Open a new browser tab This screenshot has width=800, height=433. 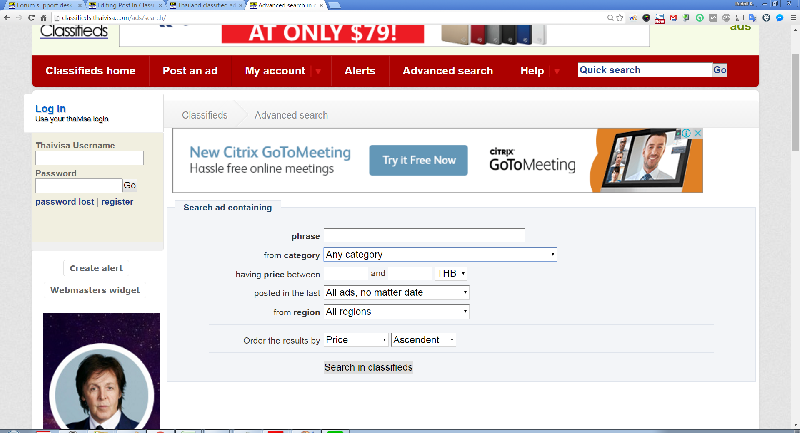click(335, 5)
